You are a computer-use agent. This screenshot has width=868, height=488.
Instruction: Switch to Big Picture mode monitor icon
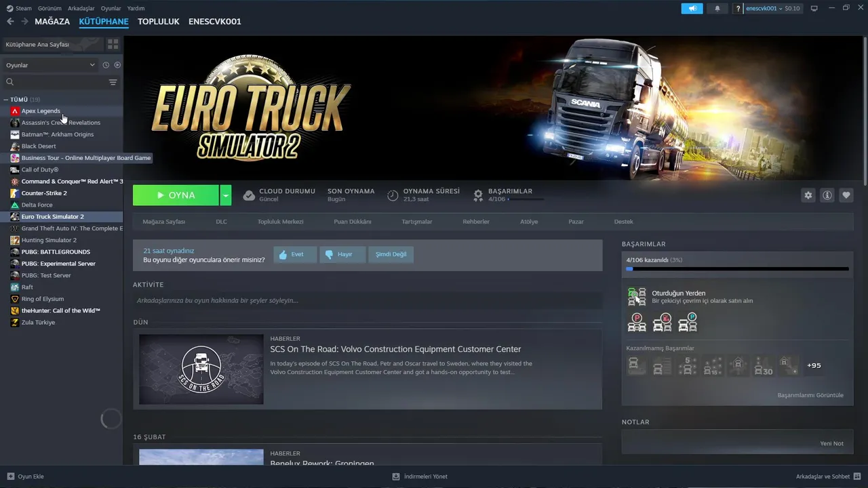[x=814, y=8]
